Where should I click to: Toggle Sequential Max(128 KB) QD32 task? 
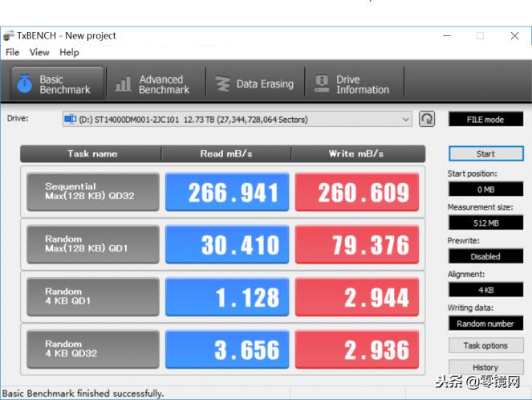point(93,192)
